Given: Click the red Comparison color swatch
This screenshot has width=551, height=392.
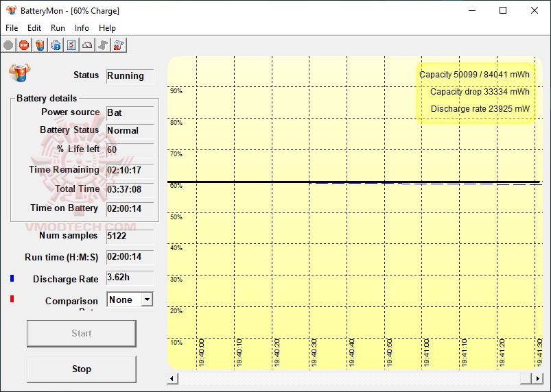Looking at the screenshot, I should point(12,299).
